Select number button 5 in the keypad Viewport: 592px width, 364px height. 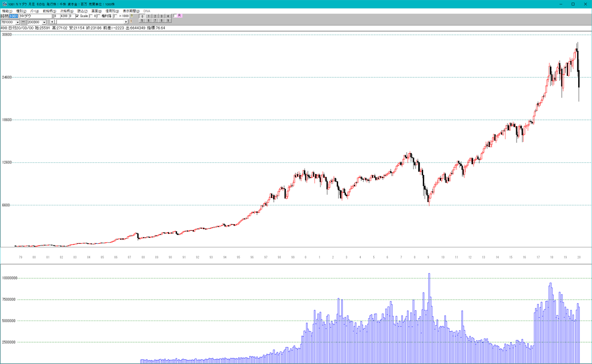tap(142, 20)
